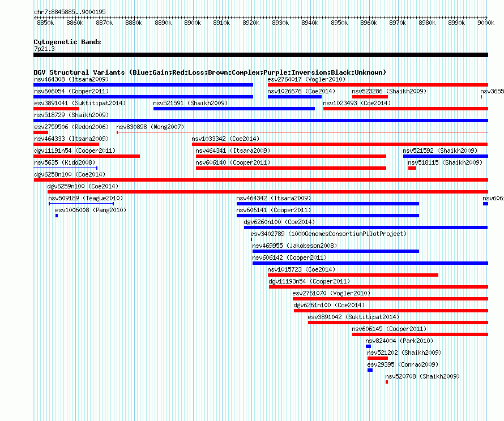Image resolution: width=504 pixels, height=421 pixels.
Task: Select the small red bar under esv2759506
Action: pyautogui.click(x=41, y=132)
